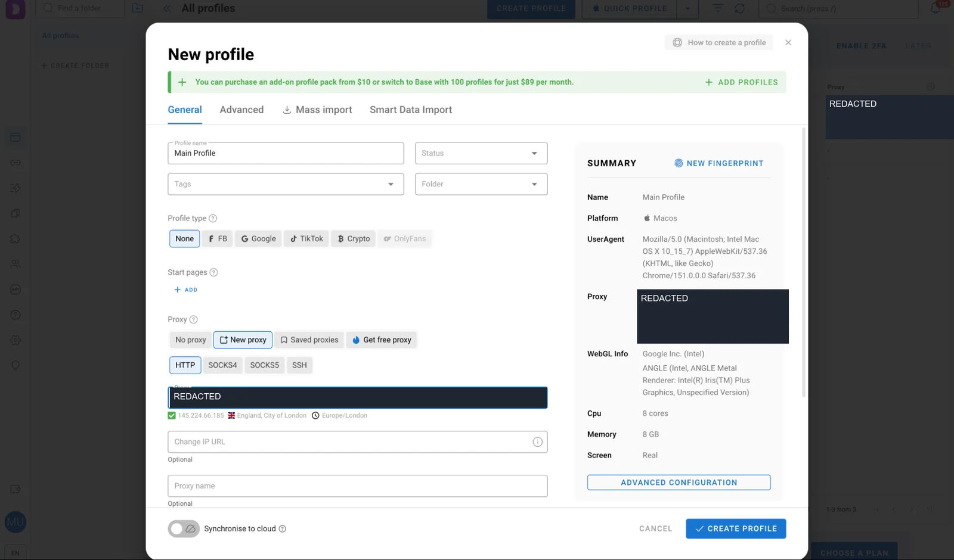Open the Status dropdown

click(481, 154)
